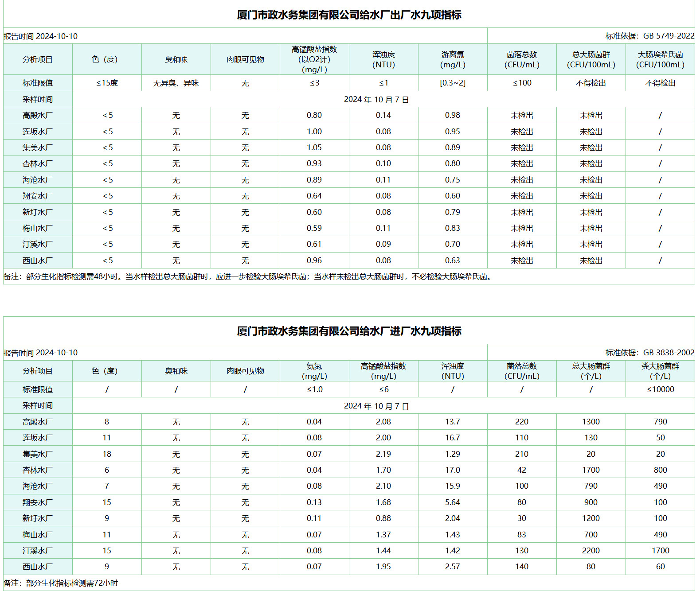700x591 pixels.
Task: Click the remark mentioning 72小时 testing
Action: point(61,583)
